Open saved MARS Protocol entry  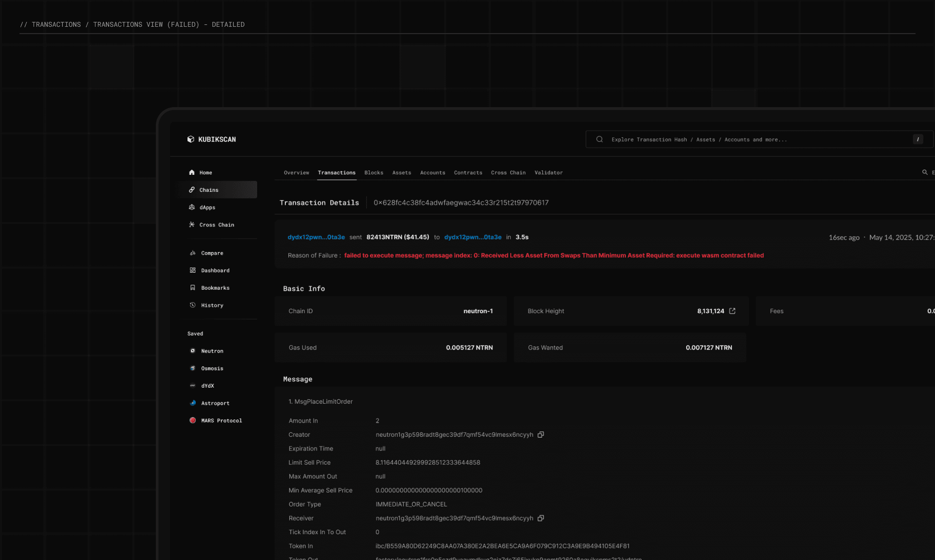click(x=221, y=421)
